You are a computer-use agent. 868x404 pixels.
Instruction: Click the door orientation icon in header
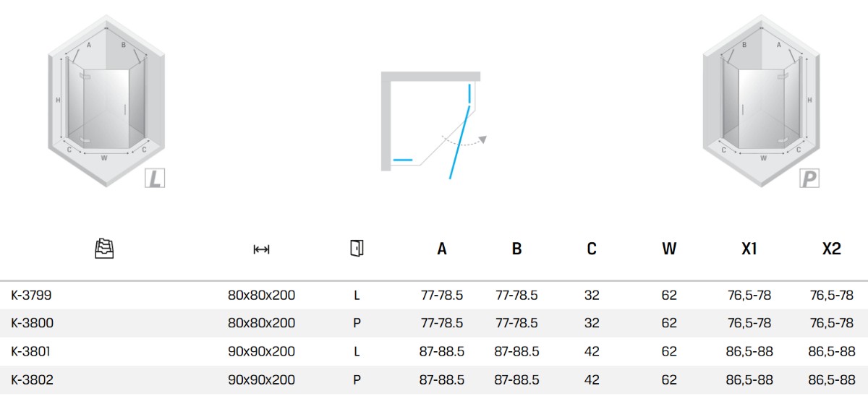pyautogui.click(x=356, y=249)
